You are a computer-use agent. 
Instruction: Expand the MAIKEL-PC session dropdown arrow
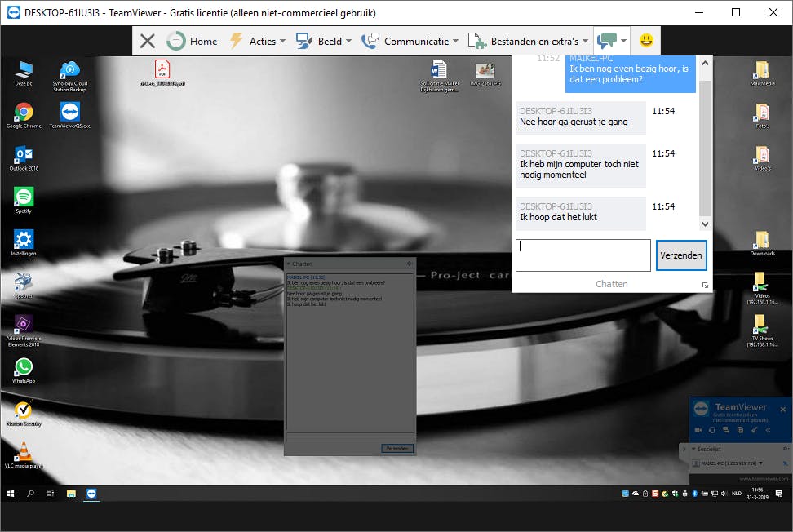pyautogui.click(x=760, y=463)
